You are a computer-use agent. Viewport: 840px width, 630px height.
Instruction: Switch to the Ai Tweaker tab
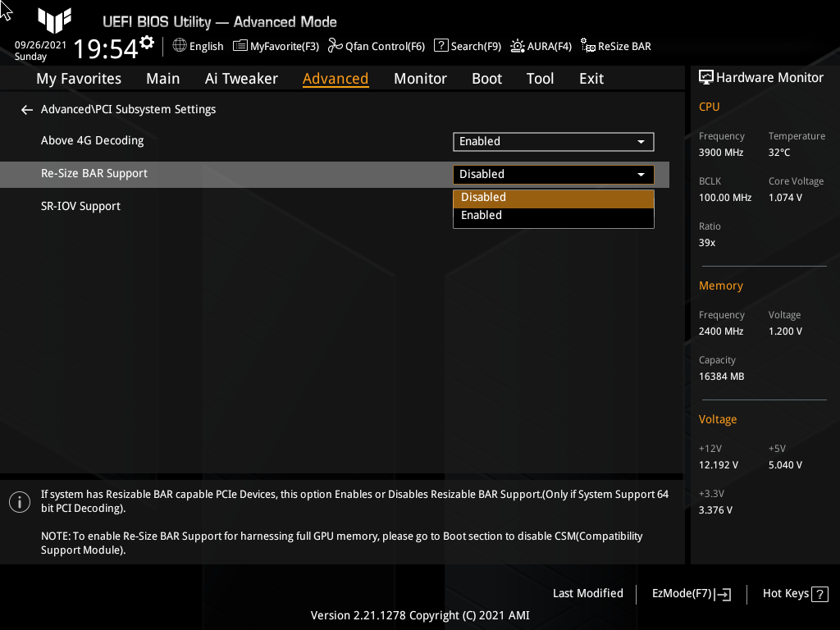[241, 78]
